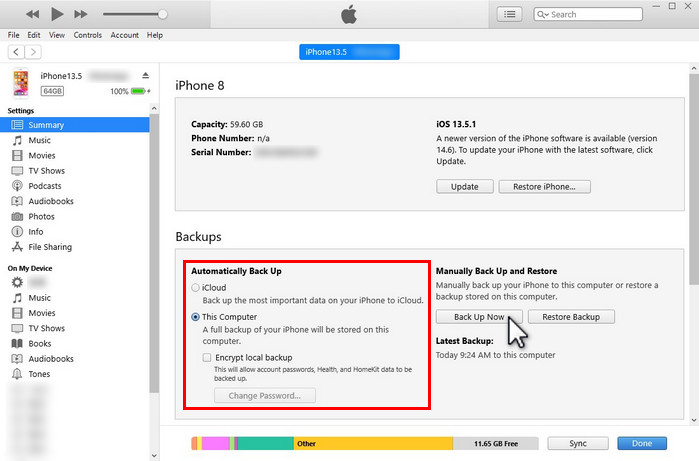Click the Restore Backup button
Image resolution: width=699 pixels, height=461 pixels.
(x=571, y=317)
